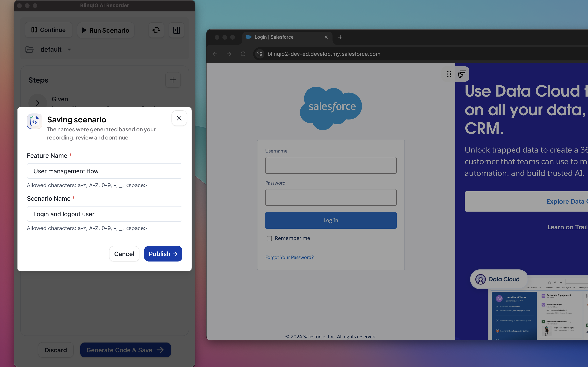
Task: Click Generate Code & Save
Action: coord(126,350)
